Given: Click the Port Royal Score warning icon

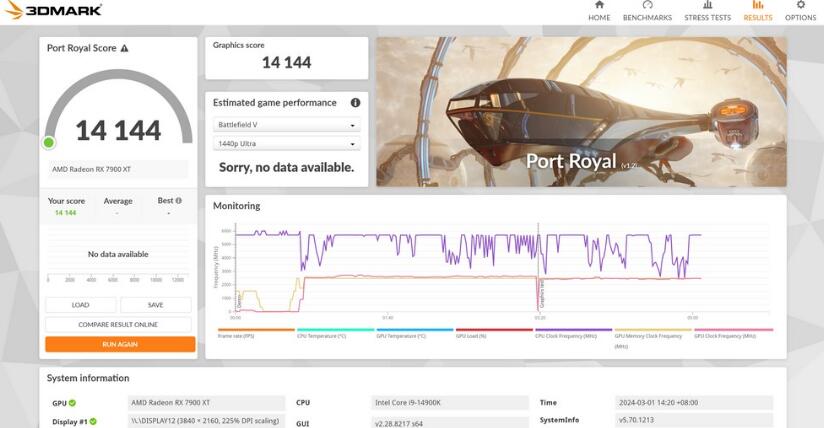Looking at the screenshot, I should pos(125,48).
